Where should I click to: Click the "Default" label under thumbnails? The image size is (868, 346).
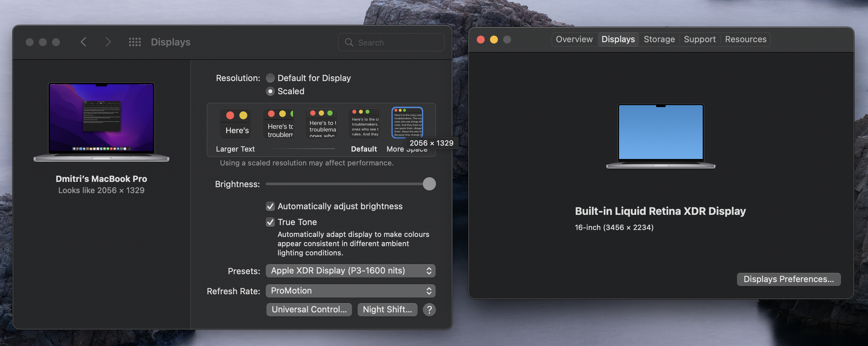pyautogui.click(x=364, y=149)
